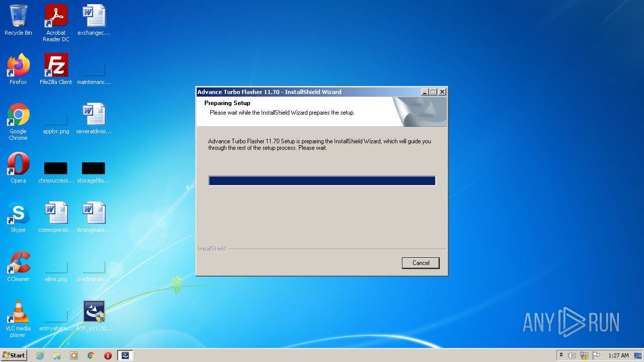This screenshot has height=362, width=644.
Task: Select the ATF_v11.70 installer icon
Action: pyautogui.click(x=94, y=316)
